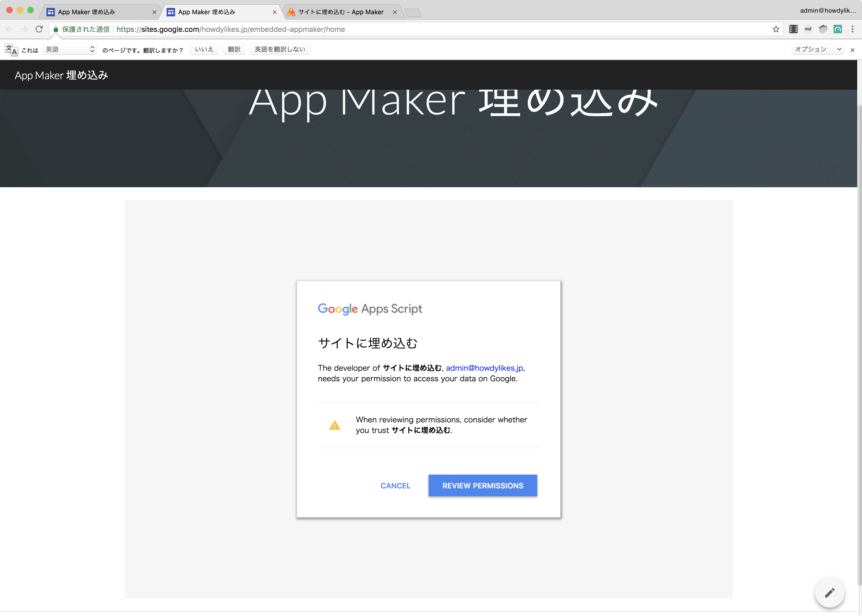Image resolution: width=862 pixels, height=616 pixels.
Task: Click the yellow warning triangle icon
Action: 334,425
